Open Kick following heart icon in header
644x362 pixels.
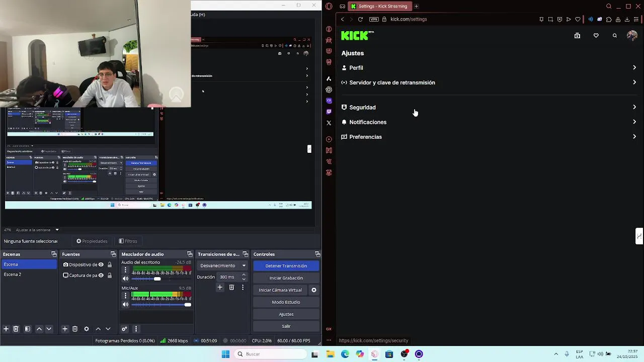(596, 36)
